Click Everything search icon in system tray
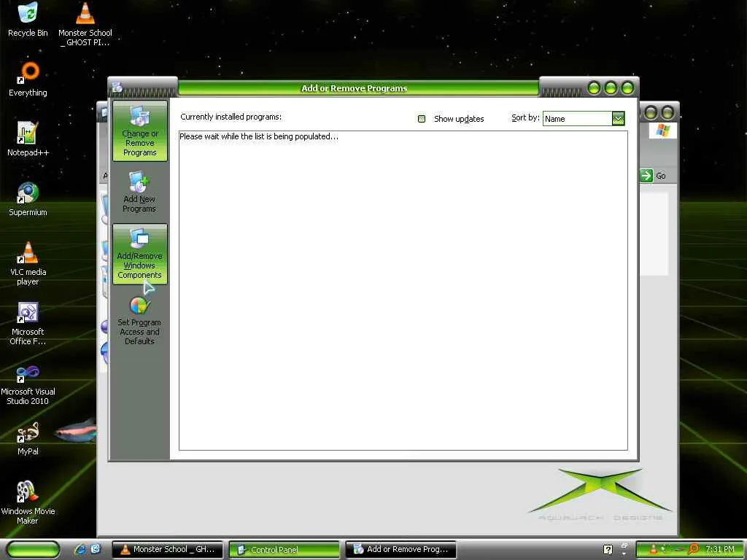Viewport: 747px width, 560px height. [x=693, y=549]
